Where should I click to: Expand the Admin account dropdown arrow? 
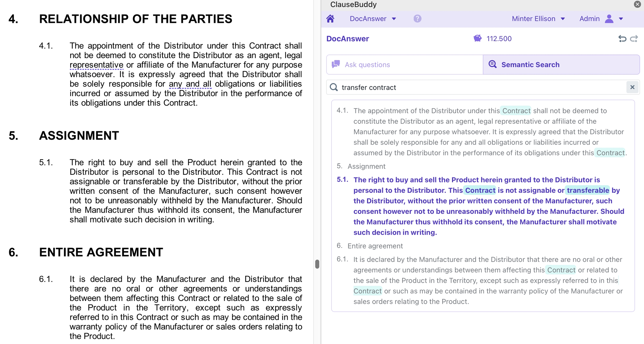pos(621,19)
